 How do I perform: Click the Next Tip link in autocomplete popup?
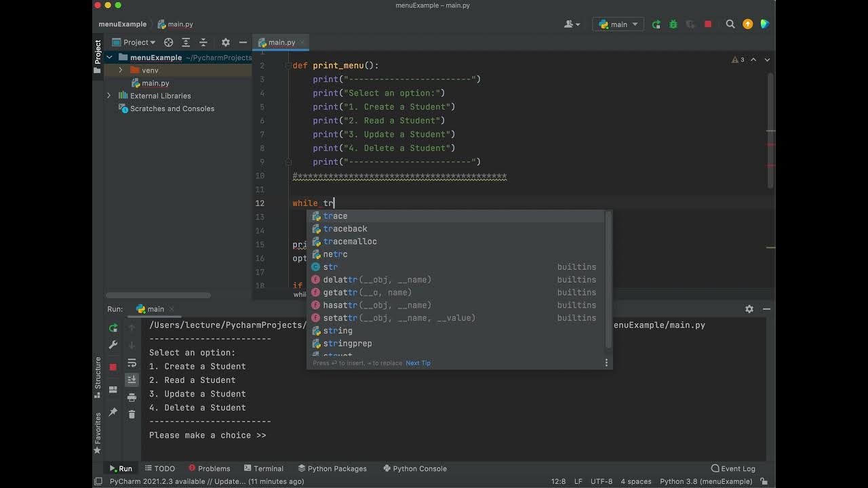pyautogui.click(x=418, y=363)
